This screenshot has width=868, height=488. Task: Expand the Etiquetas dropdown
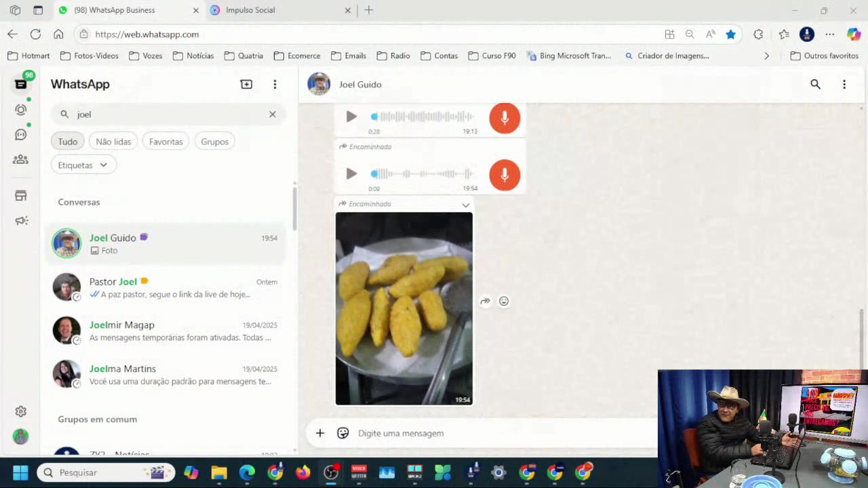83,165
